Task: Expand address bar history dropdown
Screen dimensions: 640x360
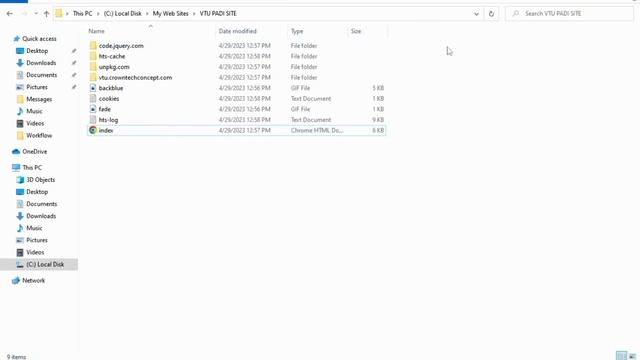Action: pos(476,13)
